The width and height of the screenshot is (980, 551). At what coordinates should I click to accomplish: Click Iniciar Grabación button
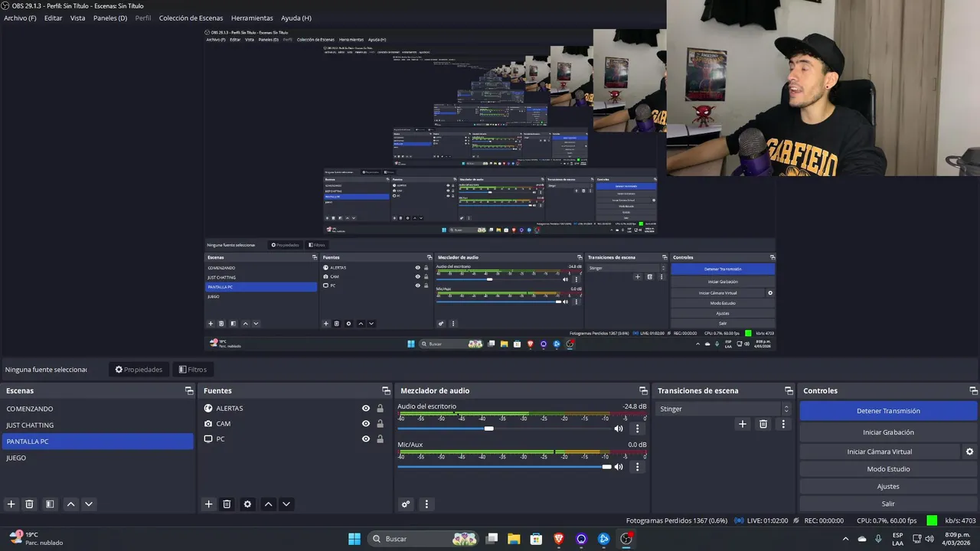888,432
